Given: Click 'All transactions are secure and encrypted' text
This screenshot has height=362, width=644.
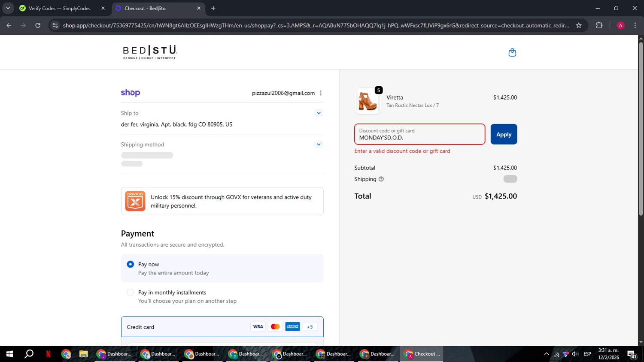Looking at the screenshot, I should point(173,245).
